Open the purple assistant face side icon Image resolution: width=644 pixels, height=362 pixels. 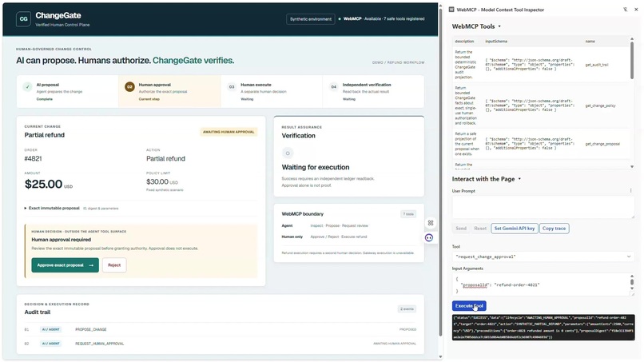(x=429, y=237)
